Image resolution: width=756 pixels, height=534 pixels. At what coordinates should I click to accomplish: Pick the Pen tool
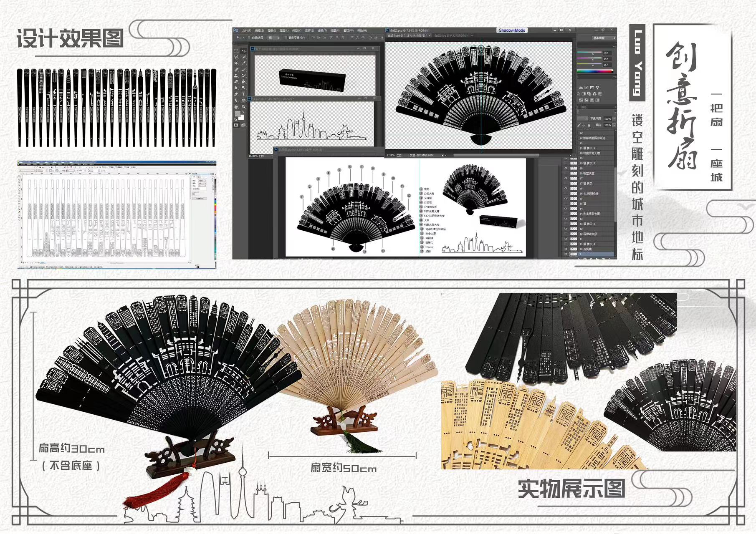[236, 94]
